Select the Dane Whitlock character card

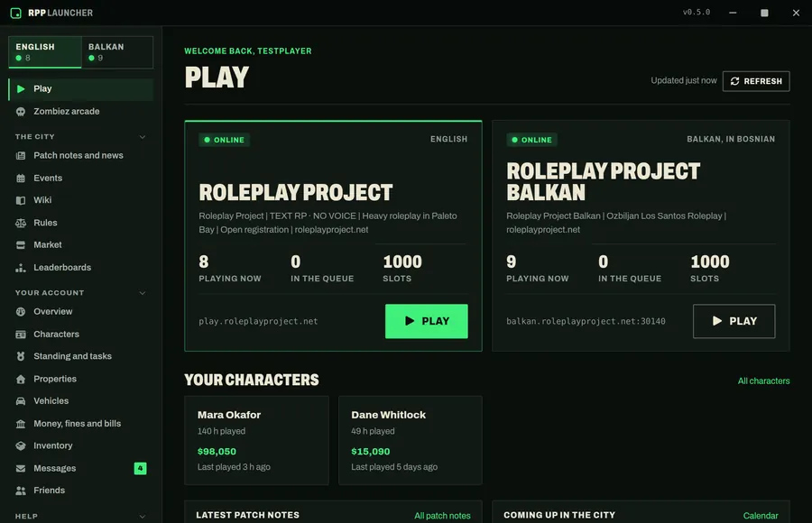tap(411, 441)
